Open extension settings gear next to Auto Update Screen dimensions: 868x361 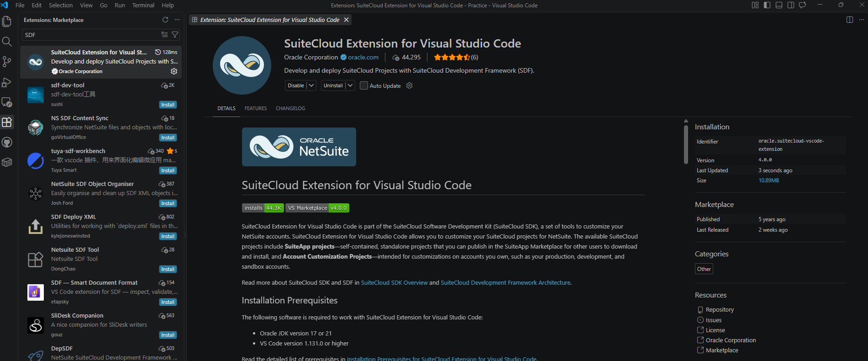click(410, 85)
